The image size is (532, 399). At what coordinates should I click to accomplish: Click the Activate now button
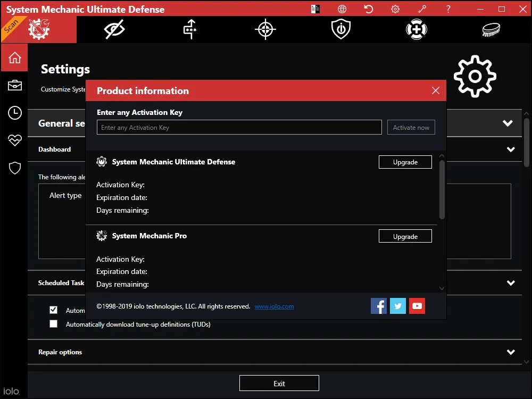411,127
